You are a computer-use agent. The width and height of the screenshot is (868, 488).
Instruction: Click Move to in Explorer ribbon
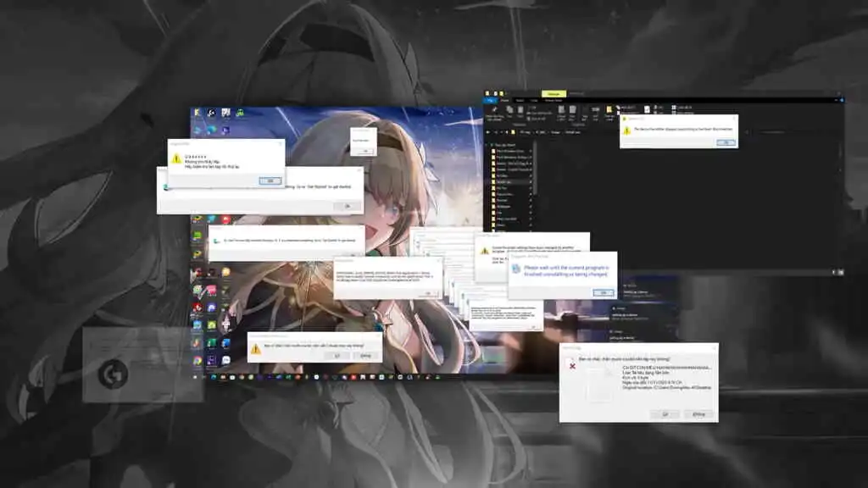point(561,113)
